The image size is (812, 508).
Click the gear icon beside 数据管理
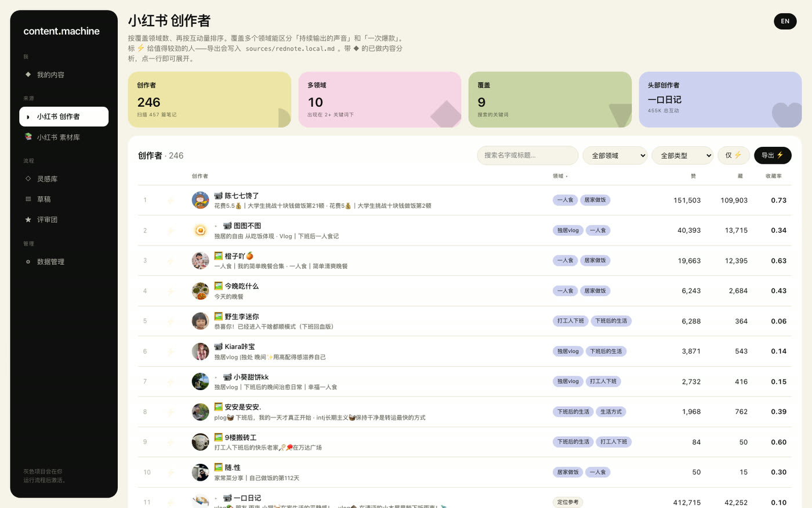[x=28, y=262]
